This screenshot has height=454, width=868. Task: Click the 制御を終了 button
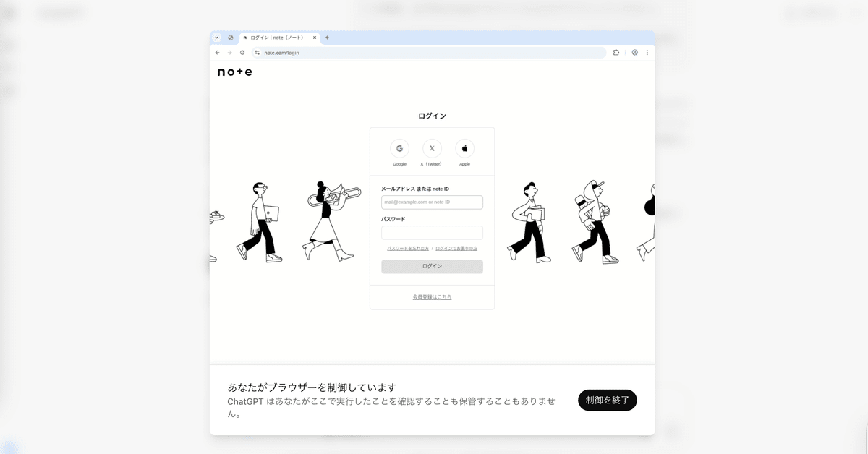pyautogui.click(x=608, y=400)
